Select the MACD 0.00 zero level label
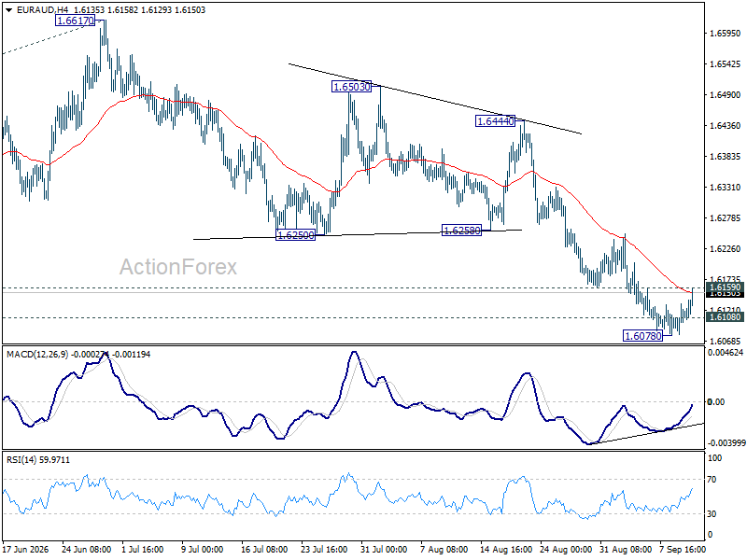This screenshot has width=747, height=560. coord(716,402)
